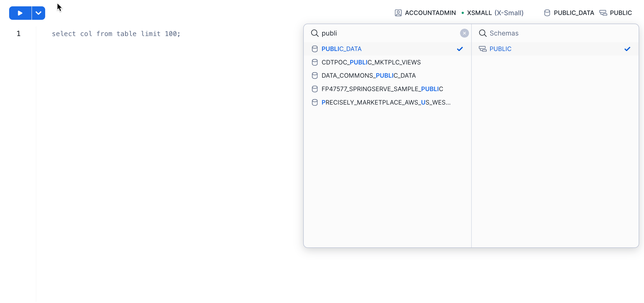This screenshot has width=644, height=303.
Task: Click the magnifier icon in the Schemas search field
Action: [x=483, y=33]
